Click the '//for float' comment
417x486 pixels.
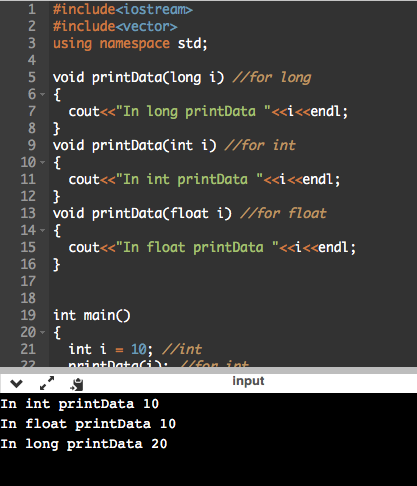(284, 213)
